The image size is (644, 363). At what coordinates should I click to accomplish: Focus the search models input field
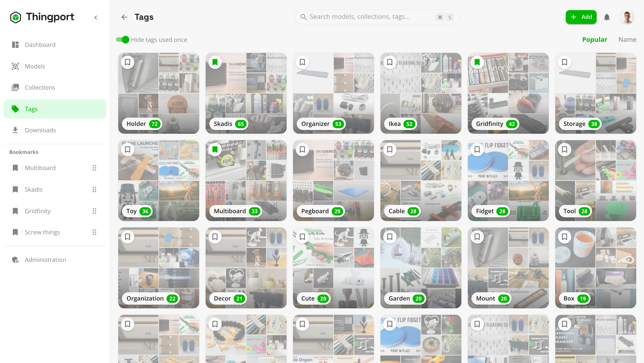pyautogui.click(x=377, y=17)
